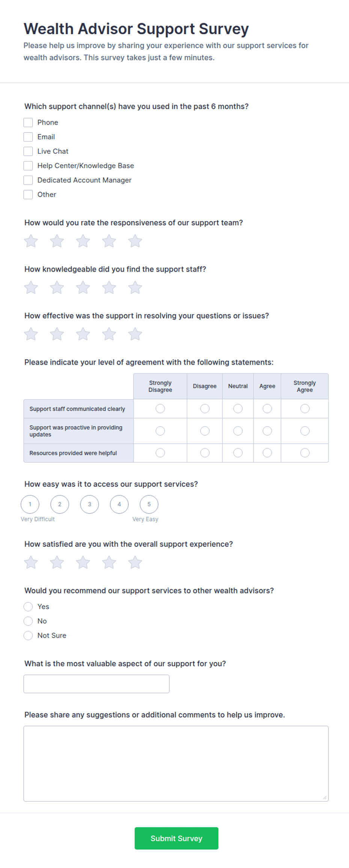The width and height of the screenshot is (349, 868).
Task: Select Not Sure recommendation option
Action: [28, 636]
